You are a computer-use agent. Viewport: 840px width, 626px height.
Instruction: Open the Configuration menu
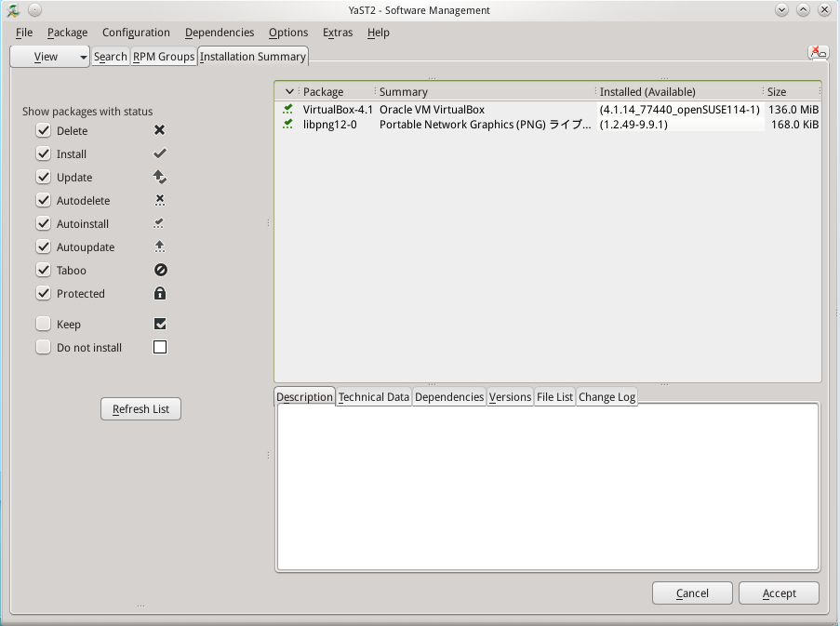pyautogui.click(x=136, y=33)
